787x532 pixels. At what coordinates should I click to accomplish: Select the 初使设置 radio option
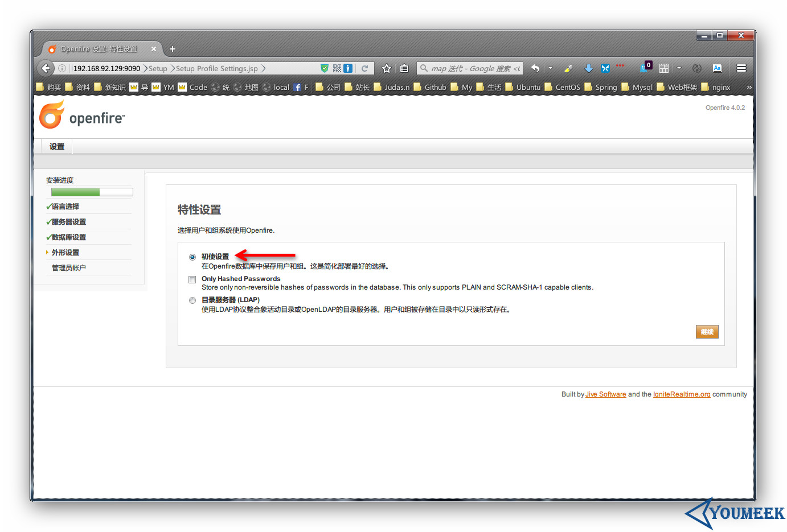(x=192, y=257)
